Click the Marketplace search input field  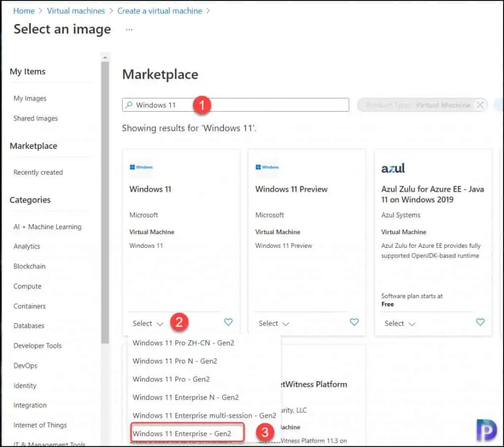pos(235,105)
